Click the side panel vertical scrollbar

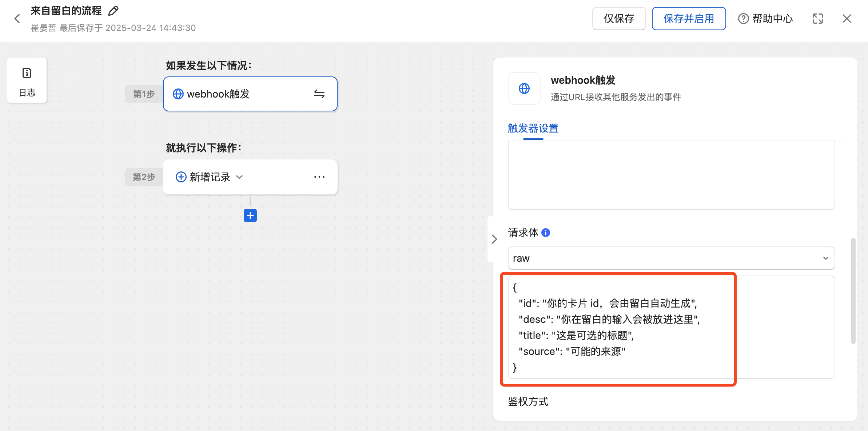tap(853, 291)
